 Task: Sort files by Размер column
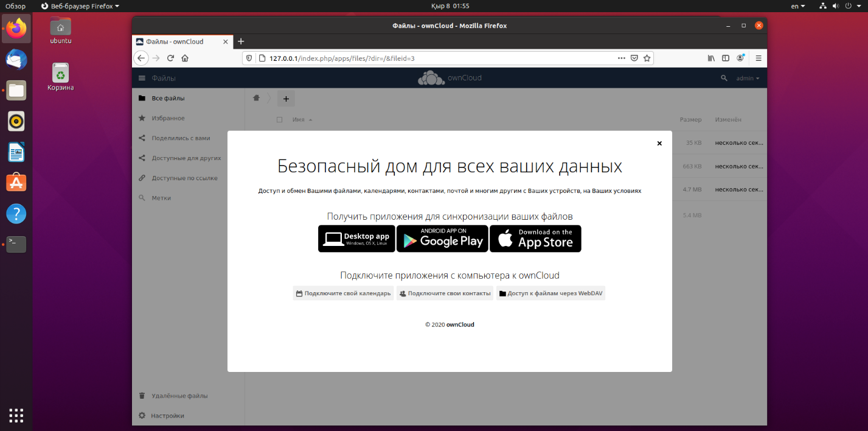click(690, 120)
